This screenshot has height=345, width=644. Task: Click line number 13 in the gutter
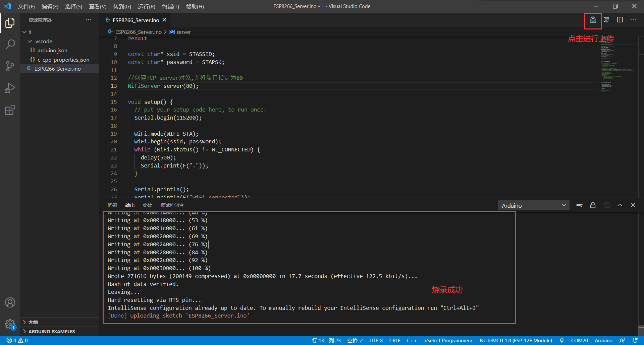tap(114, 86)
